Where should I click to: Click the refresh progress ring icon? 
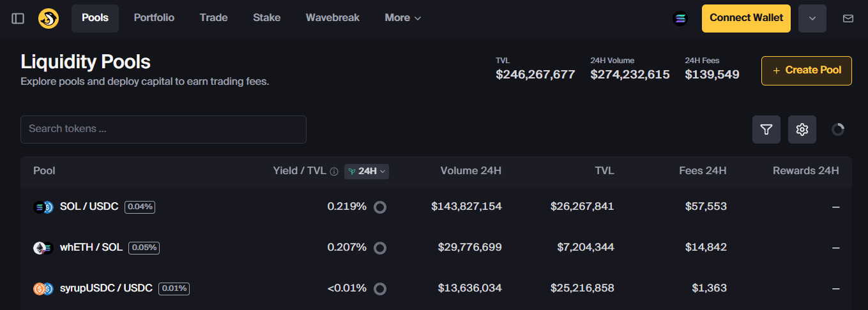(x=838, y=129)
